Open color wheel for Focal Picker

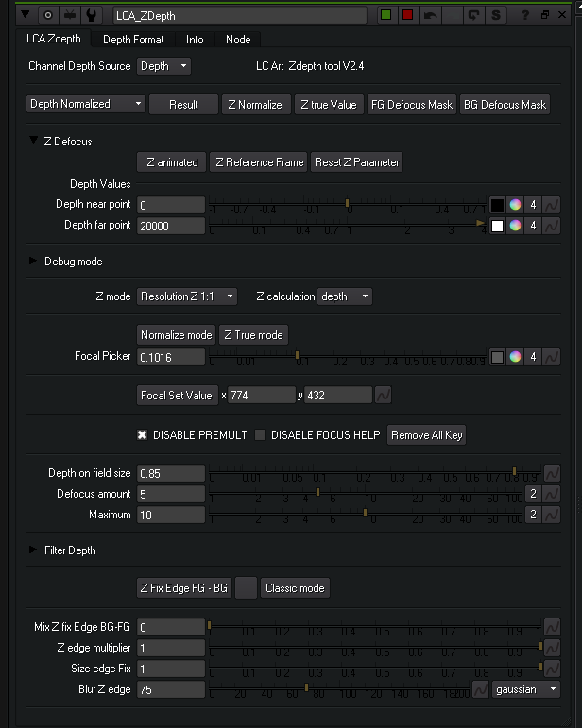[x=515, y=357]
